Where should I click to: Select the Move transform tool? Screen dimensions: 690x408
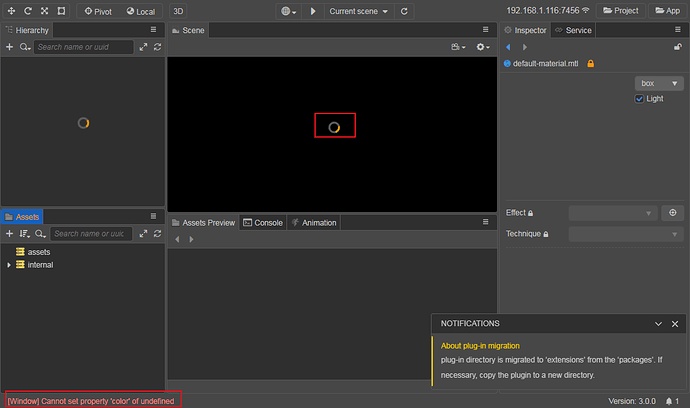click(x=11, y=11)
